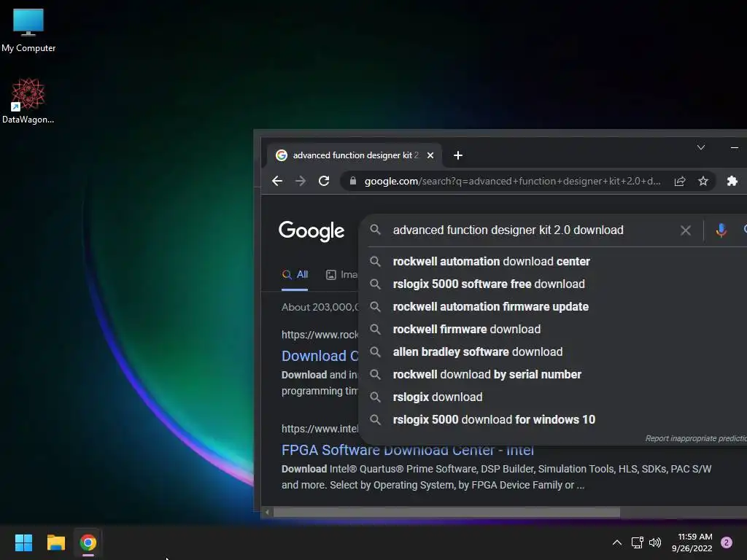747x560 pixels.
Task: Reload the Google search page
Action: pyautogui.click(x=324, y=181)
